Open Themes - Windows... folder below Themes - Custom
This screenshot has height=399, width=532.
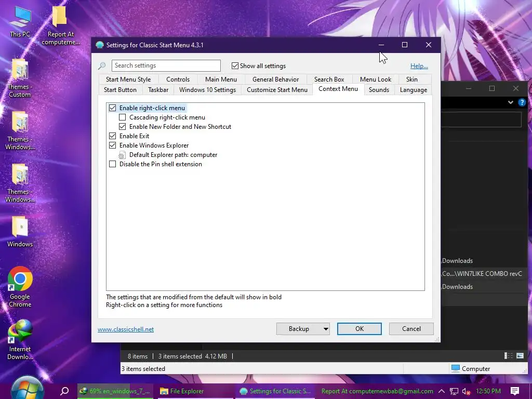(x=20, y=130)
